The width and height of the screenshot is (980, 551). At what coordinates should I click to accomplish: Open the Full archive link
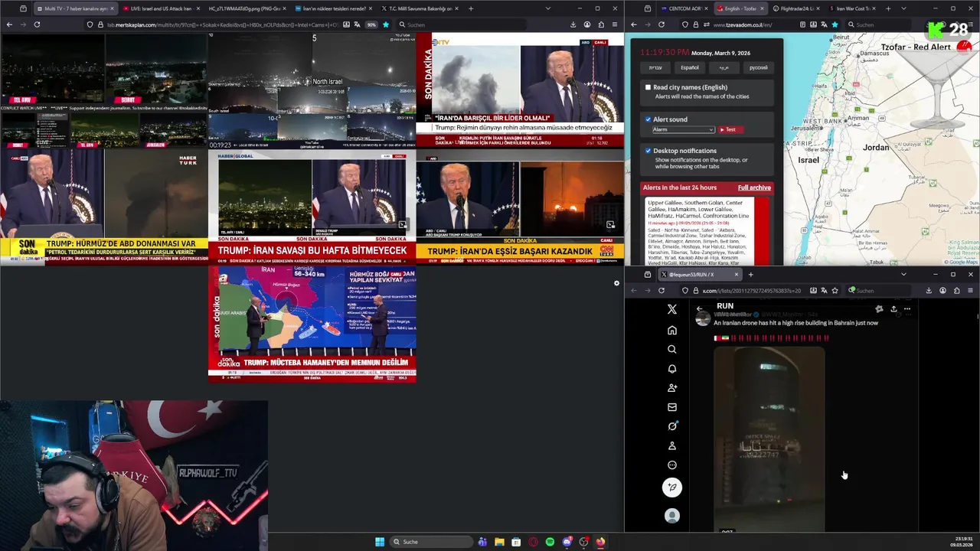click(x=754, y=187)
